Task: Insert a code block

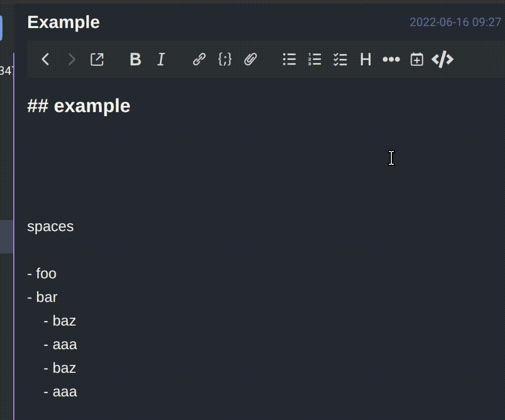Action: point(225,60)
